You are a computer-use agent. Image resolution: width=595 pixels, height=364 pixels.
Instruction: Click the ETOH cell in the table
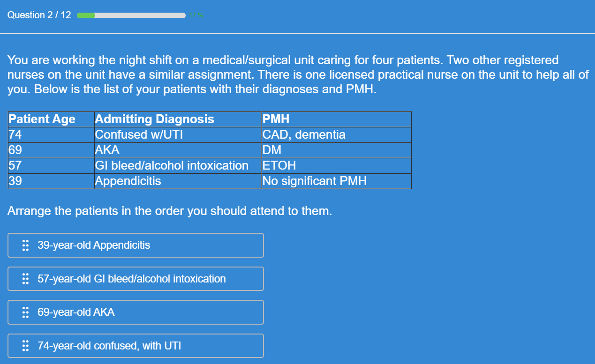click(279, 165)
